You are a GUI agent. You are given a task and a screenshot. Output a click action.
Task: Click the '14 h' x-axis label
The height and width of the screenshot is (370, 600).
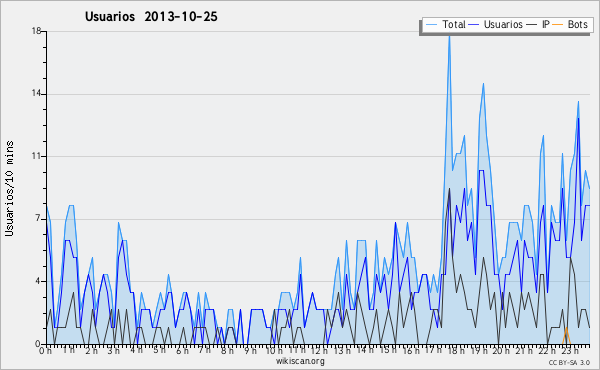365,350
